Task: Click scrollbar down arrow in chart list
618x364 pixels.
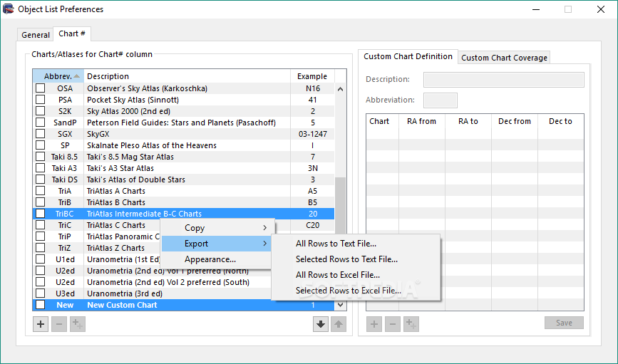Action: pos(340,304)
